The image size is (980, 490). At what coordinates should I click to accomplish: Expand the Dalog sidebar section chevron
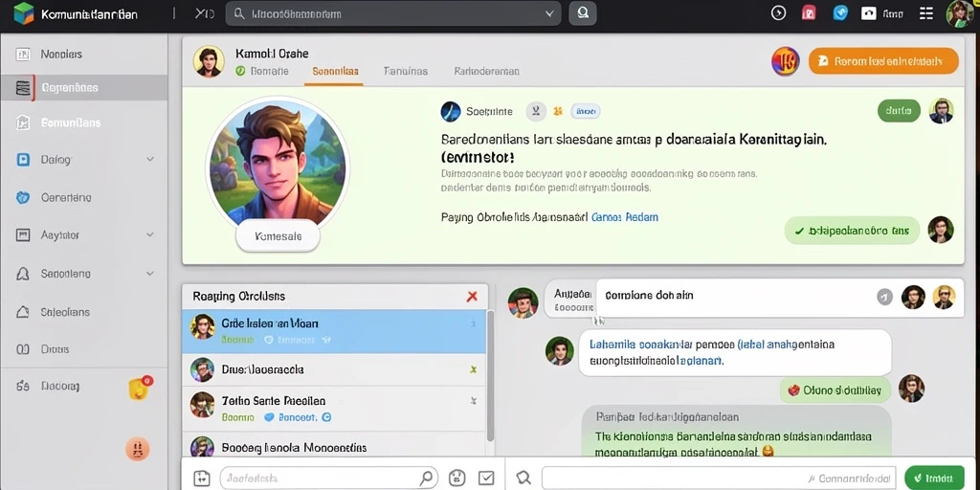point(150,160)
